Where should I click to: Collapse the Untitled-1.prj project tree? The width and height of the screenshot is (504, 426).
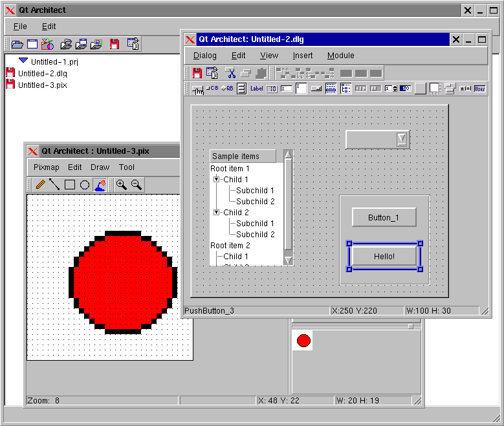(23, 60)
